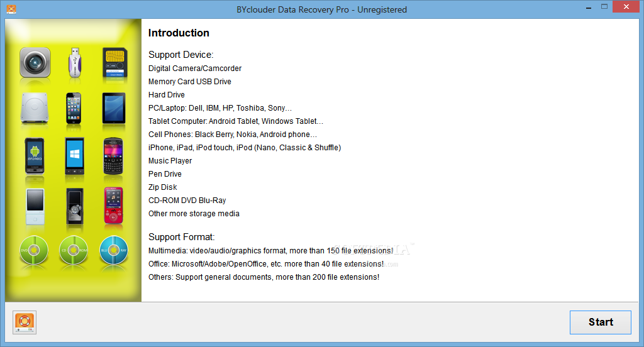Click 'Office: Microsoft/Adobe/OpenOffice' line

266,263
